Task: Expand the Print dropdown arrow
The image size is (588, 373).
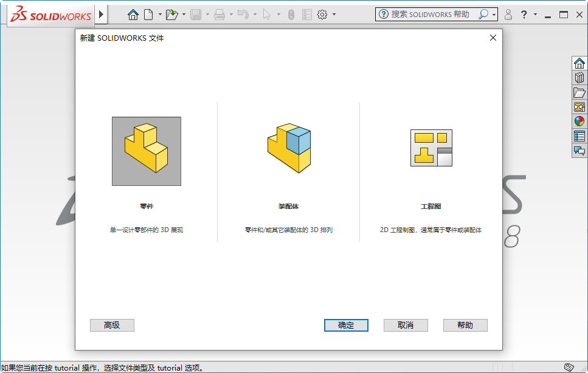Action: 231,15
